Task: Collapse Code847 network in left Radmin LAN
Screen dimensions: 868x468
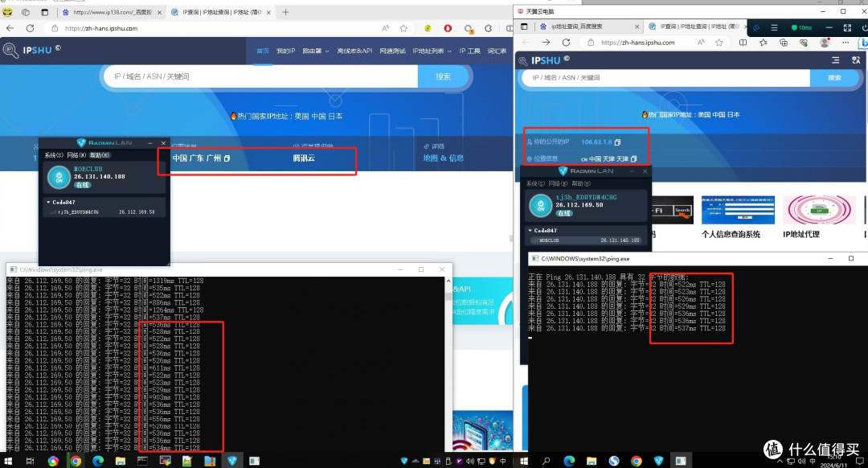Action: tap(49, 202)
